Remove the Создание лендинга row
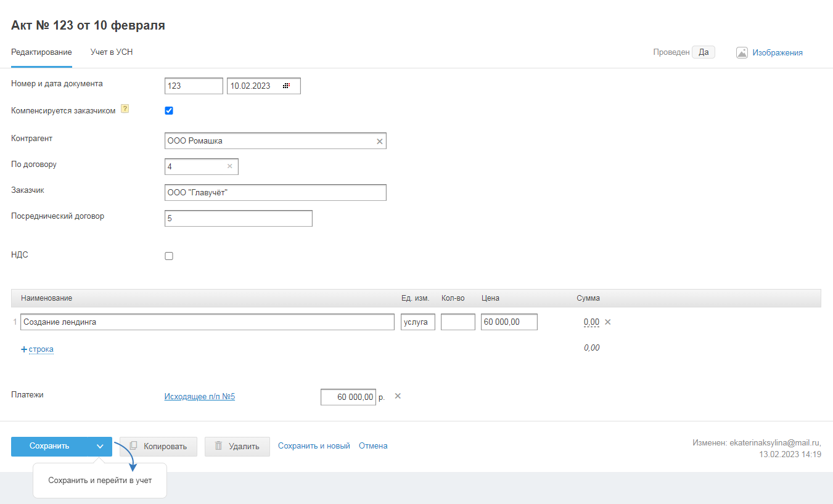833x504 pixels. coord(607,322)
